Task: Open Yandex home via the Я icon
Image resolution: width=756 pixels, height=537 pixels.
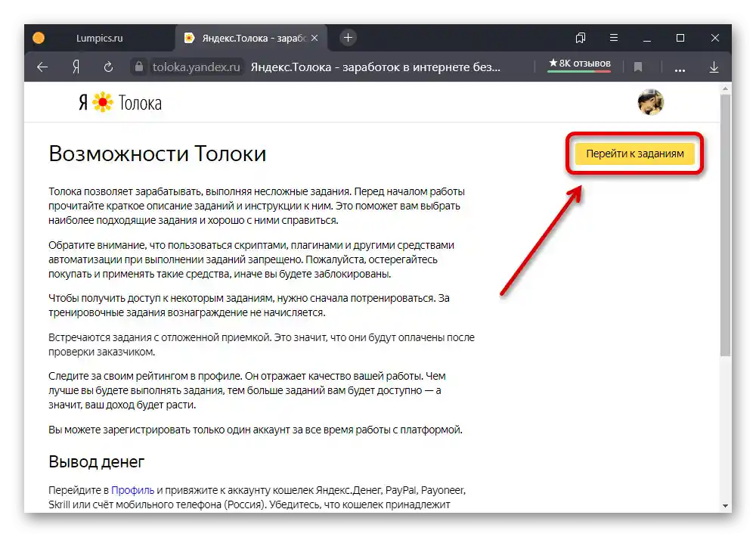Action: tap(76, 67)
